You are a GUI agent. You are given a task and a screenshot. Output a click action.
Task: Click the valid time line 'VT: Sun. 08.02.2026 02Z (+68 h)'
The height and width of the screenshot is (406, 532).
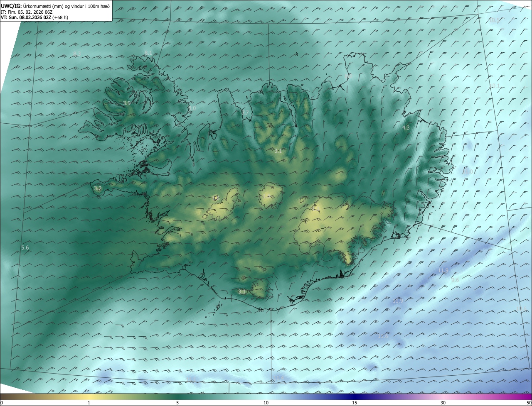(x=34, y=17)
